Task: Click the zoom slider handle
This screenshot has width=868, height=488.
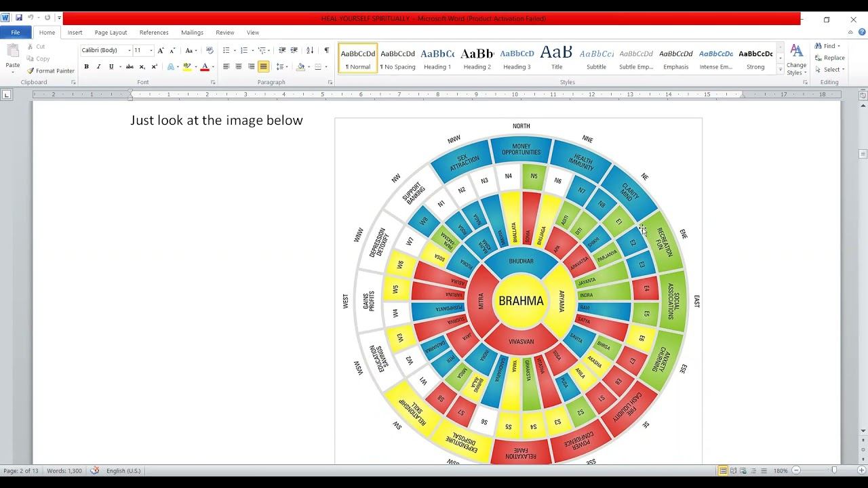Action: click(x=834, y=470)
